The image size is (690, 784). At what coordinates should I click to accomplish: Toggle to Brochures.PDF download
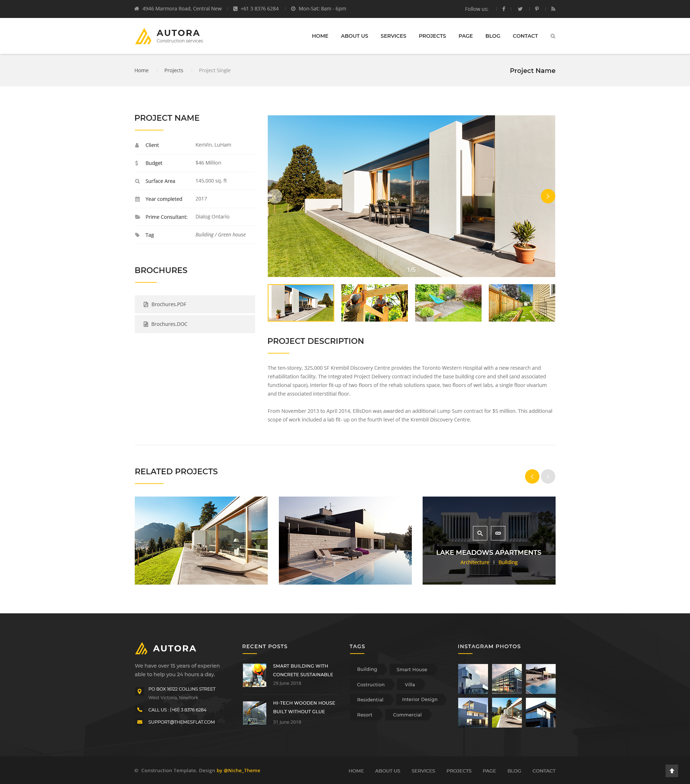(x=195, y=304)
